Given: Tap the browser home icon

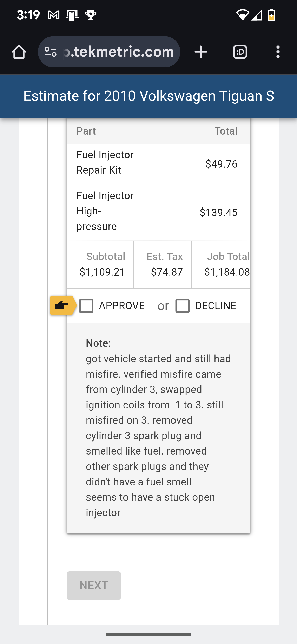Looking at the screenshot, I should pos(19,52).
